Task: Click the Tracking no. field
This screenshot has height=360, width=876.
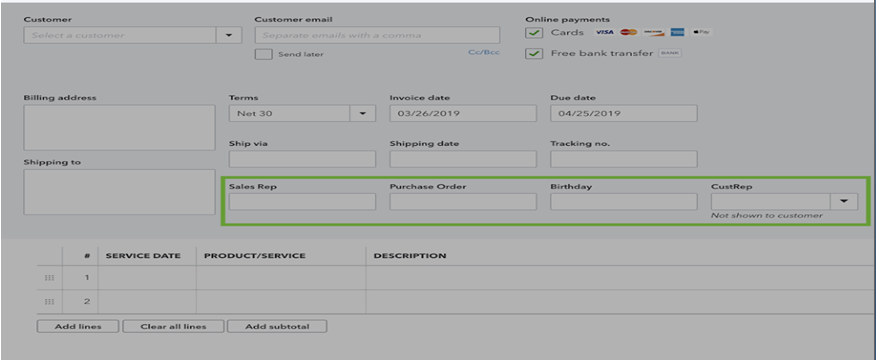Action: pos(624,159)
